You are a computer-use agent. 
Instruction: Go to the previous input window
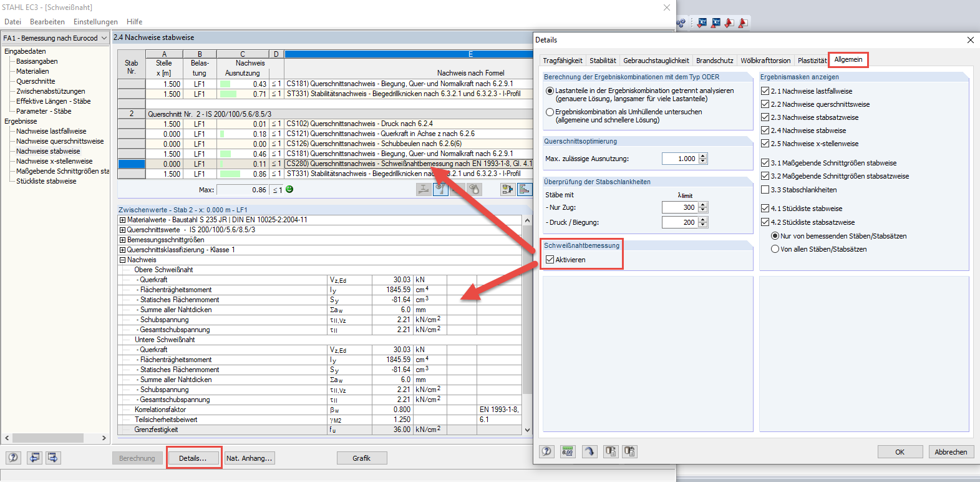[34, 458]
